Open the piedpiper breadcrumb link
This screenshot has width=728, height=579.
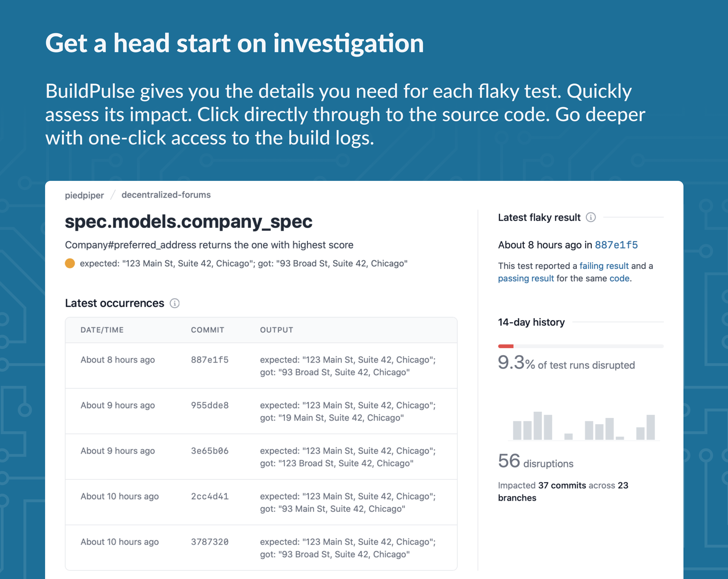[84, 195]
